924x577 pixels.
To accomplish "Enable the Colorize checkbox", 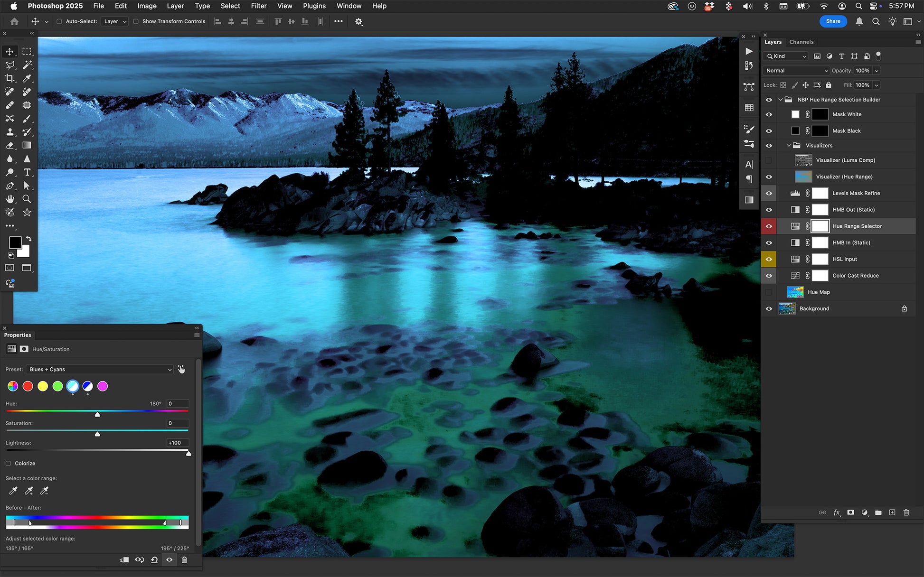I will (x=8, y=463).
